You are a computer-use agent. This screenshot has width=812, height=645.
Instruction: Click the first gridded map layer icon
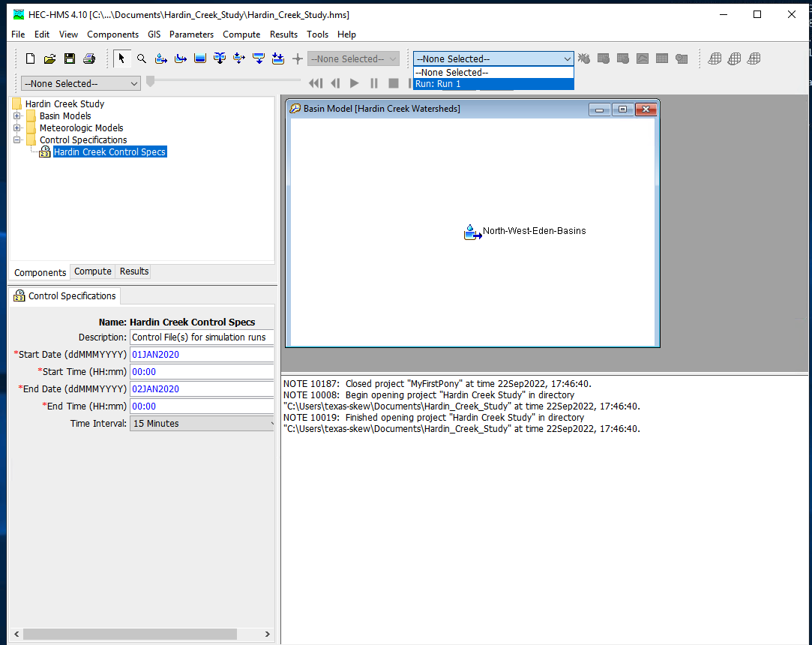click(x=715, y=58)
